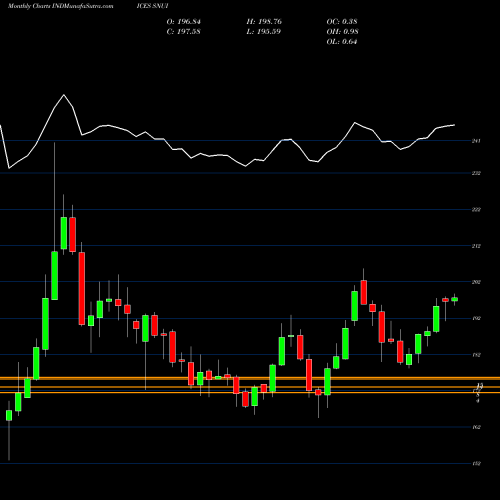Click the highest peak of the white indicator line
500x500 pixels.
[64, 95]
